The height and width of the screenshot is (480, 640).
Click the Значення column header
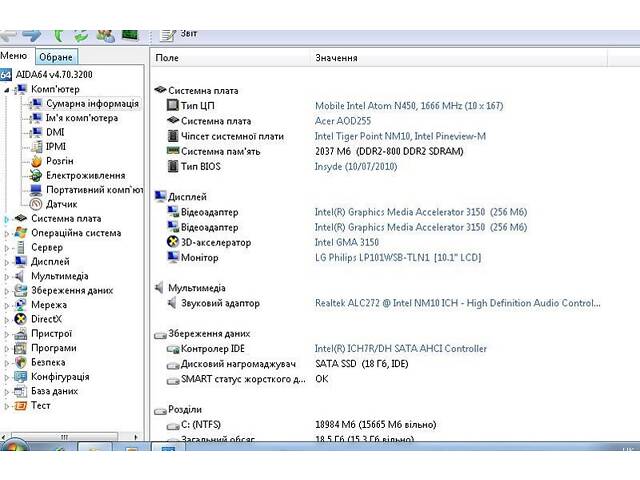pyautogui.click(x=336, y=58)
